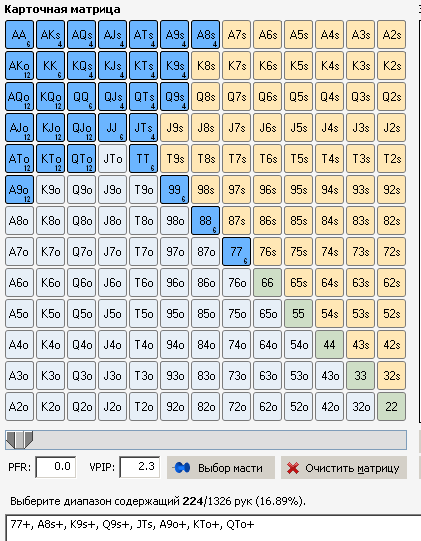Toggle the AA hand cell
421x541 pixels.
[19, 35]
